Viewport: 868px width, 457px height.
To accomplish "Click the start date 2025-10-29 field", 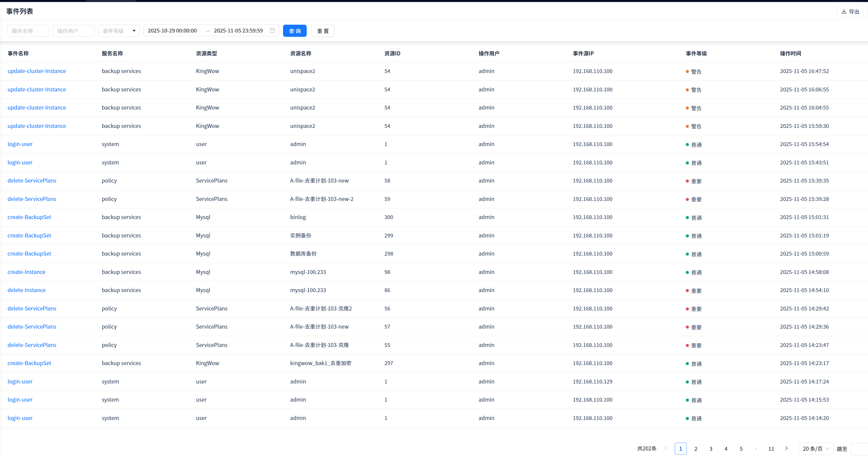I will (172, 31).
